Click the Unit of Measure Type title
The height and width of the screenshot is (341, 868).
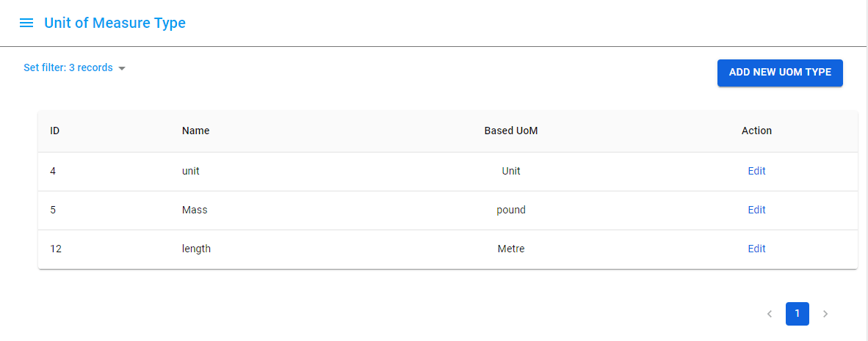click(x=115, y=23)
